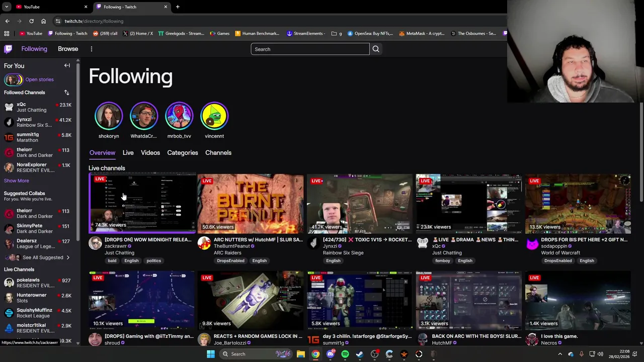Open Spotify from the taskbar
Image resolution: width=644 pixels, height=362 pixels.
345,354
